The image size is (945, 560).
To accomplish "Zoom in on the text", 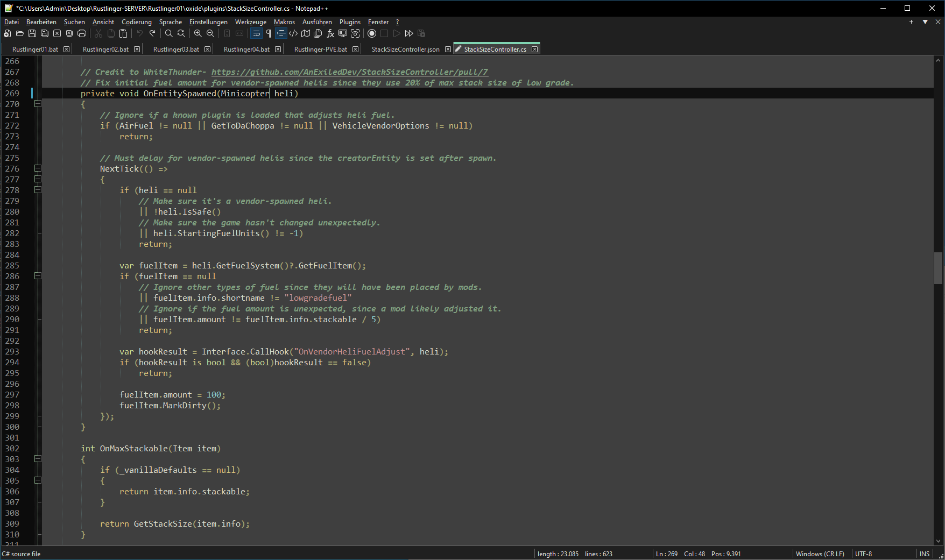I will coord(198,33).
